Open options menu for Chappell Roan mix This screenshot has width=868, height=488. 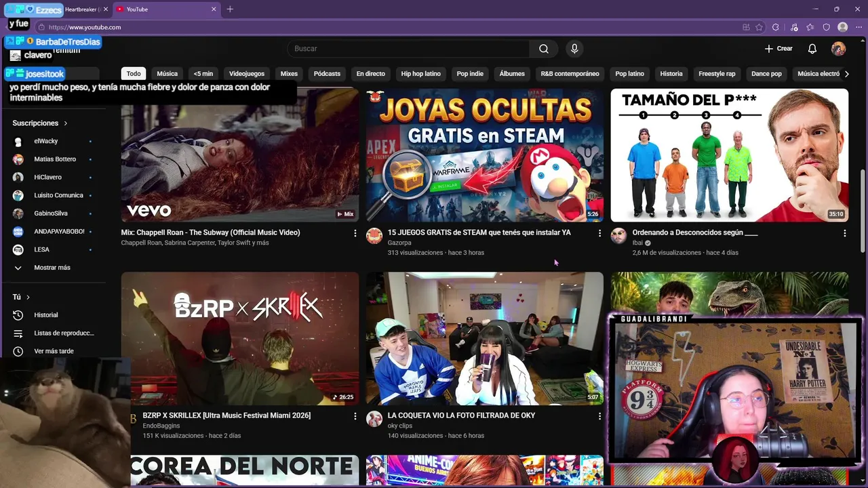click(355, 233)
